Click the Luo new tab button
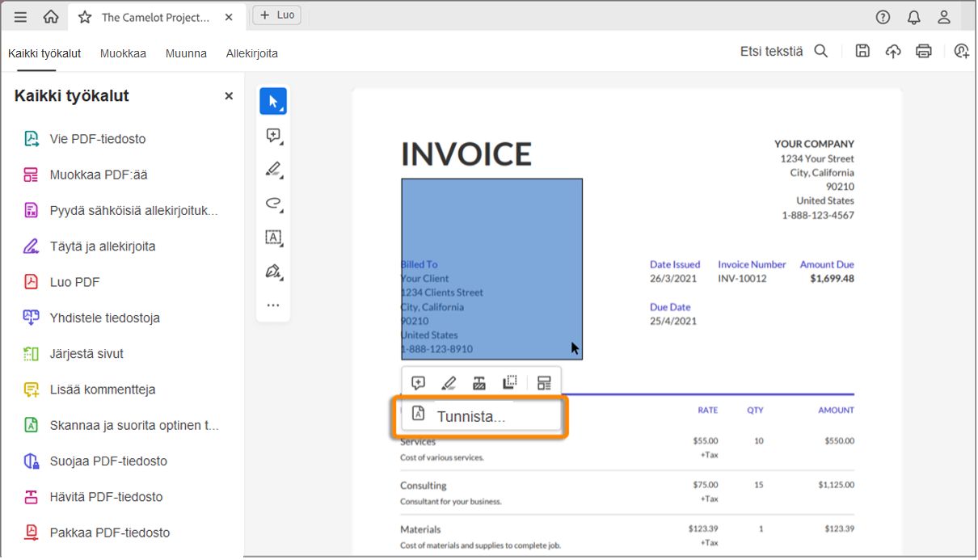The height and width of the screenshot is (560, 978). click(x=276, y=15)
